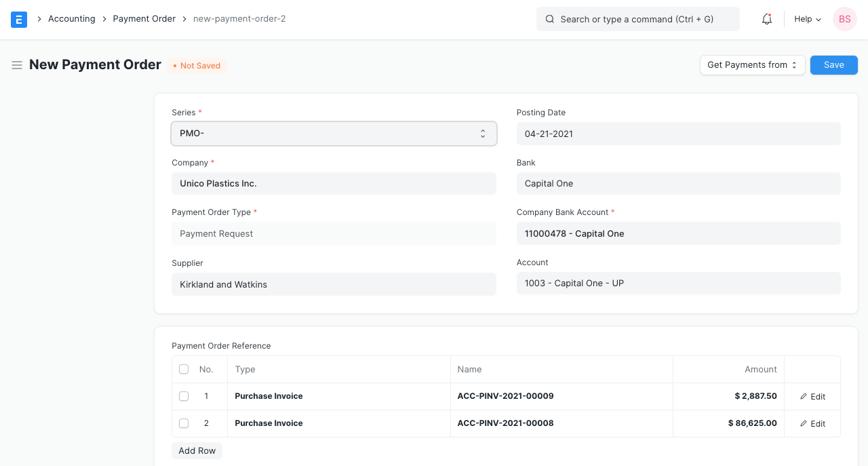Image resolution: width=868 pixels, height=466 pixels.
Task: Expand the Help dropdown
Action: click(x=806, y=19)
